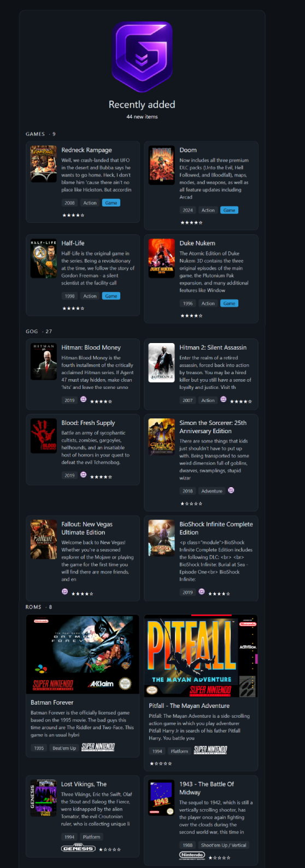Click the blue Game tag on Doom
The image size is (305, 868).
[x=229, y=210]
